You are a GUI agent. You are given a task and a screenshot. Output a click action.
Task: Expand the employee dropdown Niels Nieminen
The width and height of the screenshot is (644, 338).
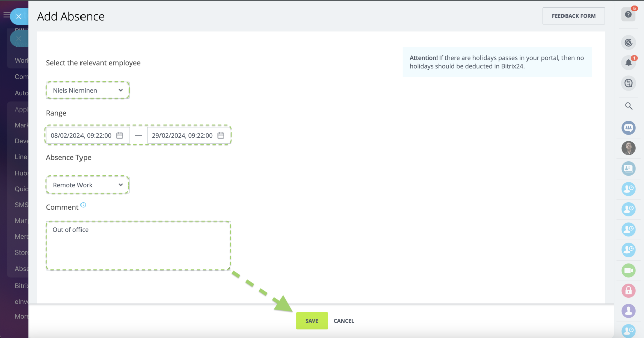click(x=88, y=90)
